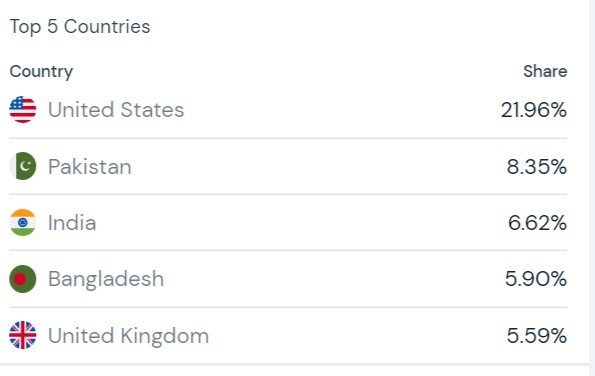Viewport: 595px width, 376px height.
Task: Click the 5.59% share value
Action: point(537,336)
